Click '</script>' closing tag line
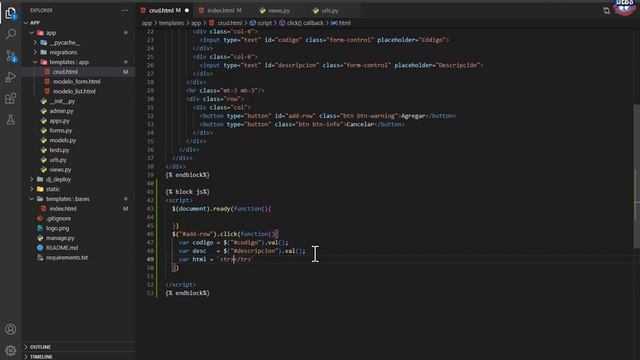 [181, 284]
